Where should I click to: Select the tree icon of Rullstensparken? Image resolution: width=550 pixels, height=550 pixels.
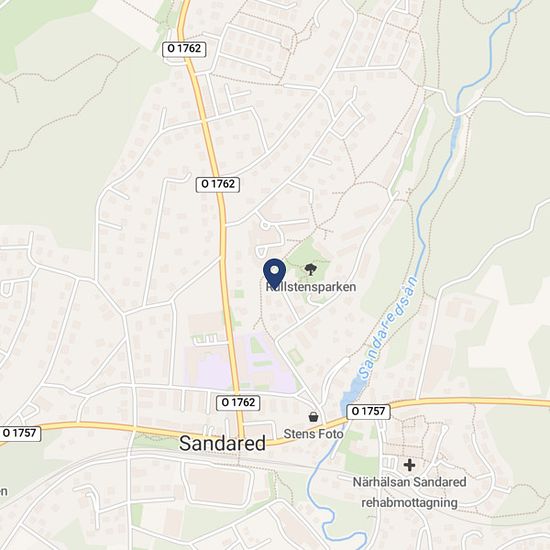point(309,270)
